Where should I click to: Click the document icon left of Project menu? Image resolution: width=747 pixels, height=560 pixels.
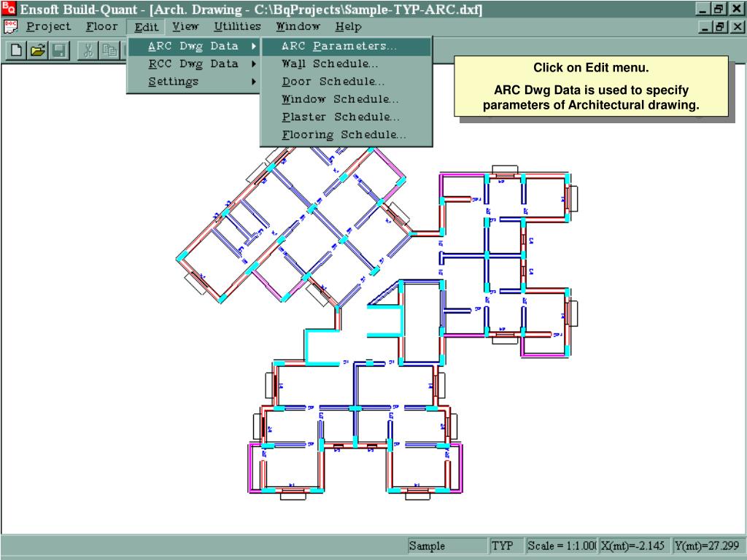pyautogui.click(x=10, y=27)
